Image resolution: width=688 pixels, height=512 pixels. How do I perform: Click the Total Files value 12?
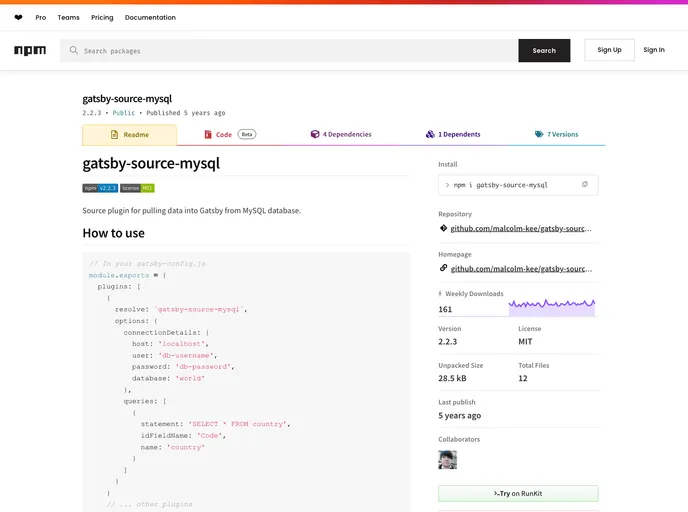coord(523,378)
